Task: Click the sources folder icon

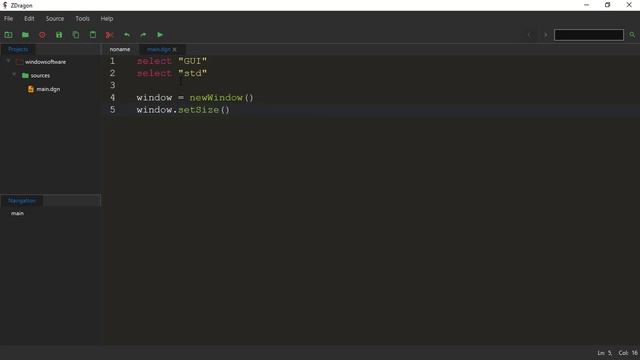Action: (x=25, y=76)
